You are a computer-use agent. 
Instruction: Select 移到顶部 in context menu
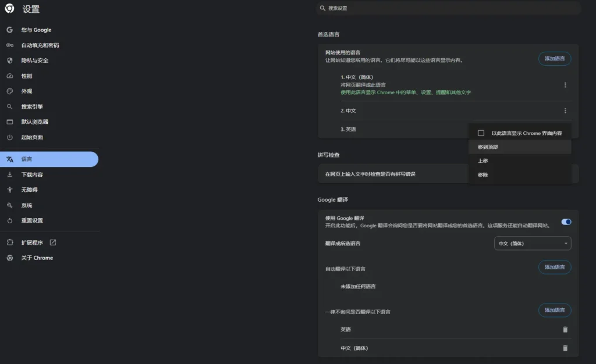(520, 147)
